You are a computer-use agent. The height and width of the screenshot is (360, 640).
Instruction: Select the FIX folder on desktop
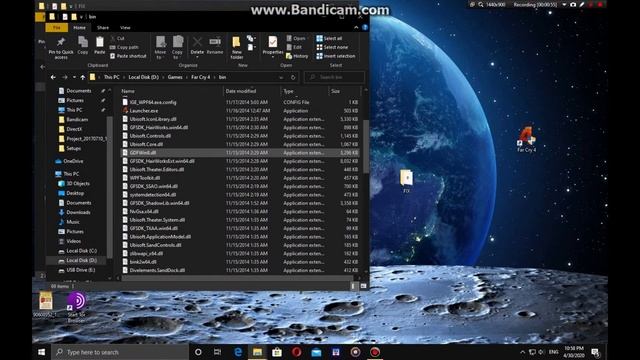coord(407,181)
